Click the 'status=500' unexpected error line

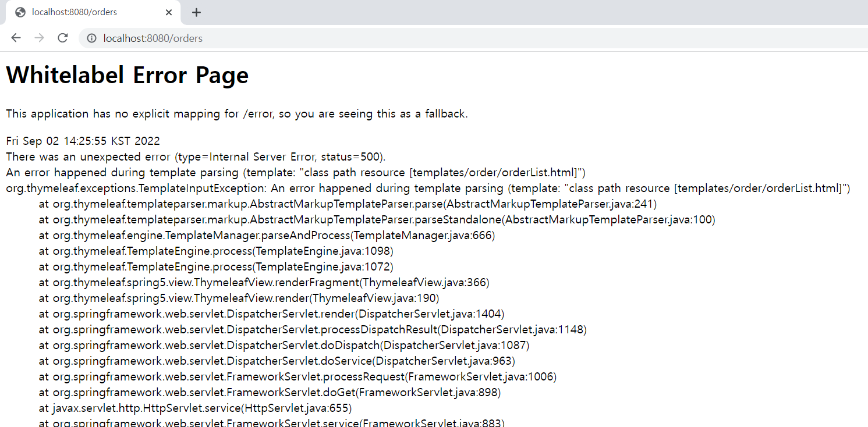[196, 157]
